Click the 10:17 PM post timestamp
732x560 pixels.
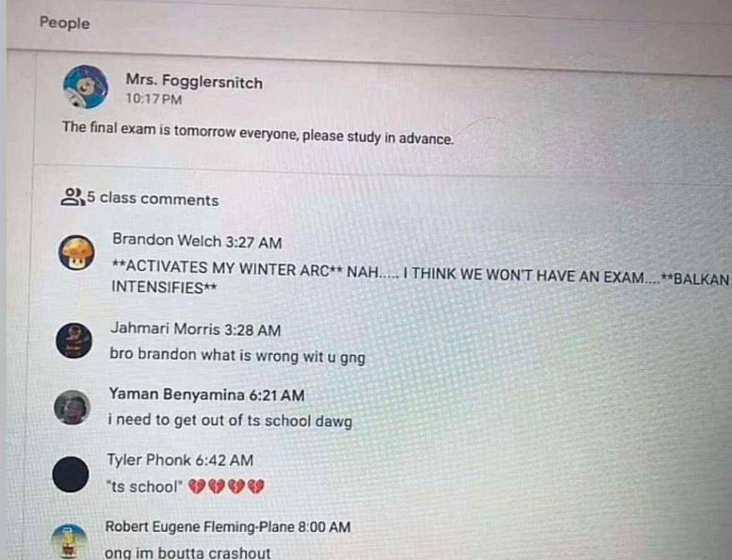tap(153, 99)
